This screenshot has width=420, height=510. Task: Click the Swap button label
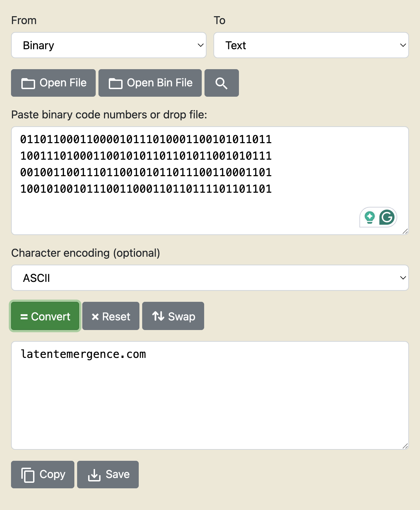[x=182, y=317]
